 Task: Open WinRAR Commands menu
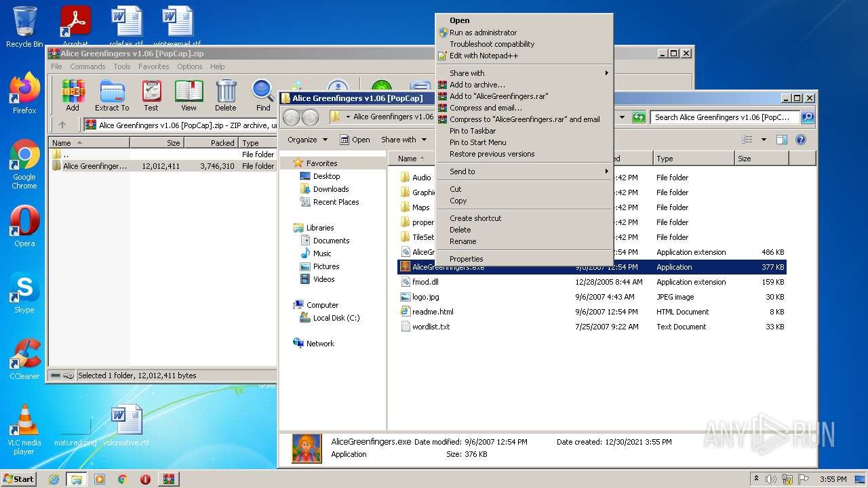(87, 66)
